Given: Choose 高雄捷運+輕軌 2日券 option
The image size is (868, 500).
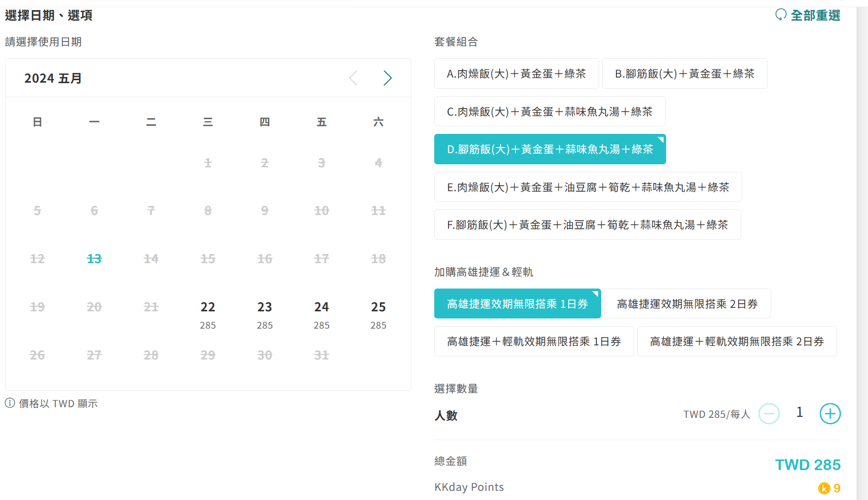Looking at the screenshot, I should (x=737, y=341).
